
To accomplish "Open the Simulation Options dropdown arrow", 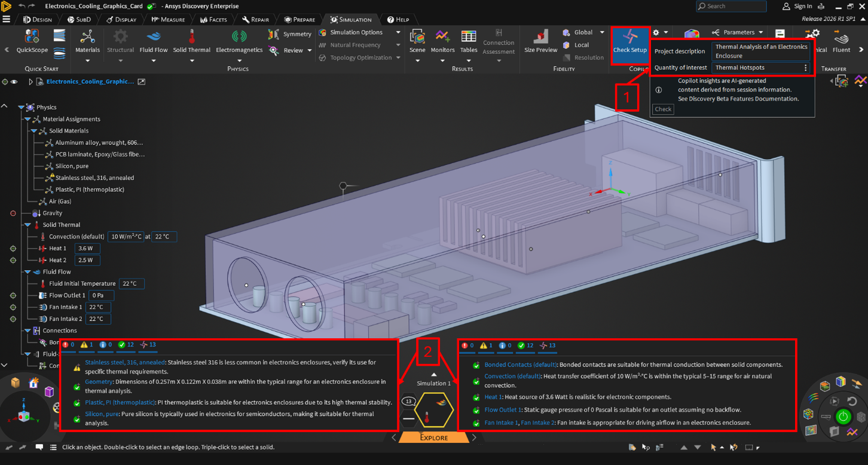I will 398,32.
